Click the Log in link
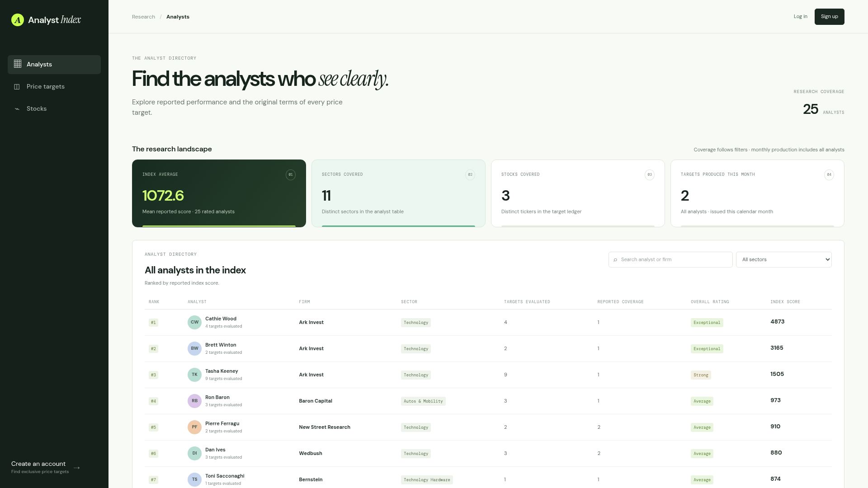868x488 pixels. (x=800, y=17)
